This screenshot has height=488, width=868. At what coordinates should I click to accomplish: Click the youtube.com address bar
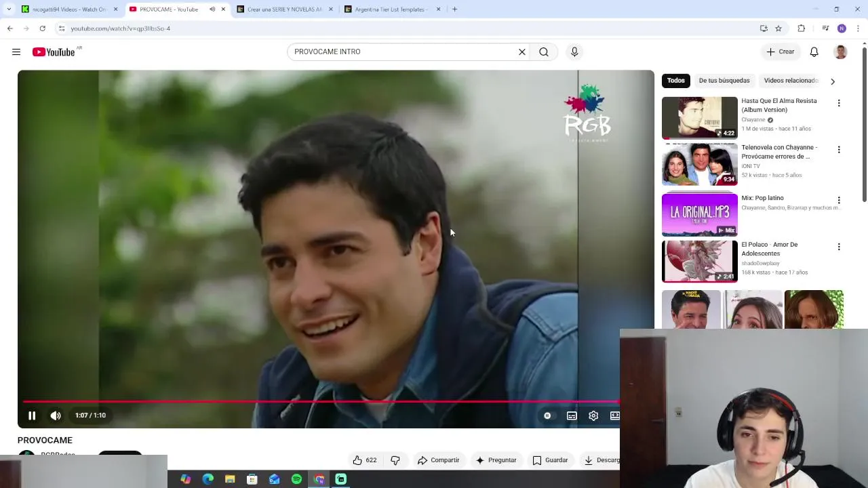407,28
